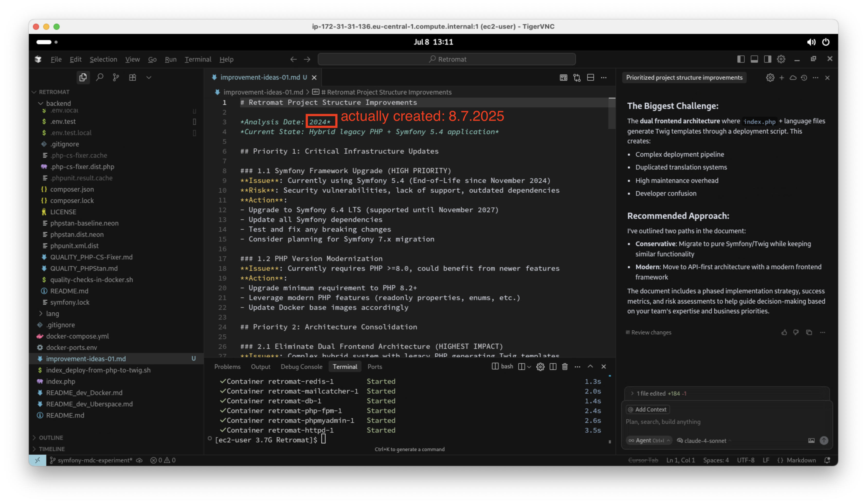Screen dimensions: 867x504
Task: Expand the OUTLINE section
Action: click(x=51, y=438)
